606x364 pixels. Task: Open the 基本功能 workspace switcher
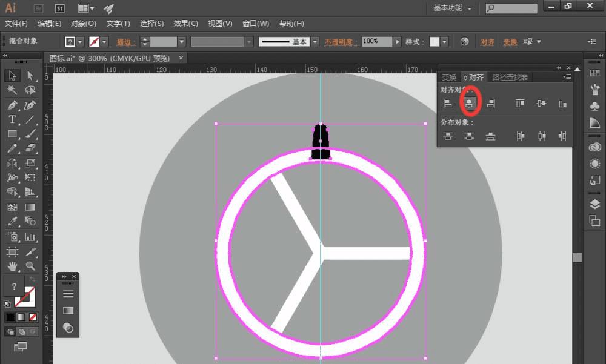[452, 8]
